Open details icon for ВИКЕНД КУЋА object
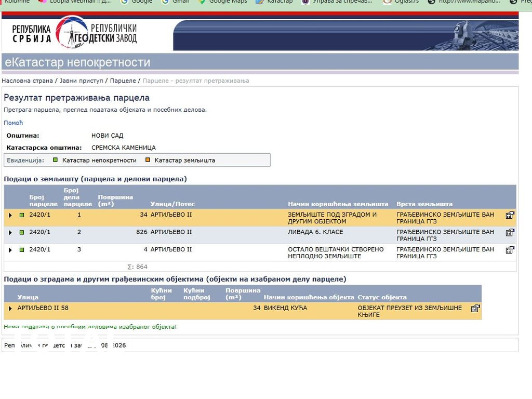532x399 pixels. point(475,308)
